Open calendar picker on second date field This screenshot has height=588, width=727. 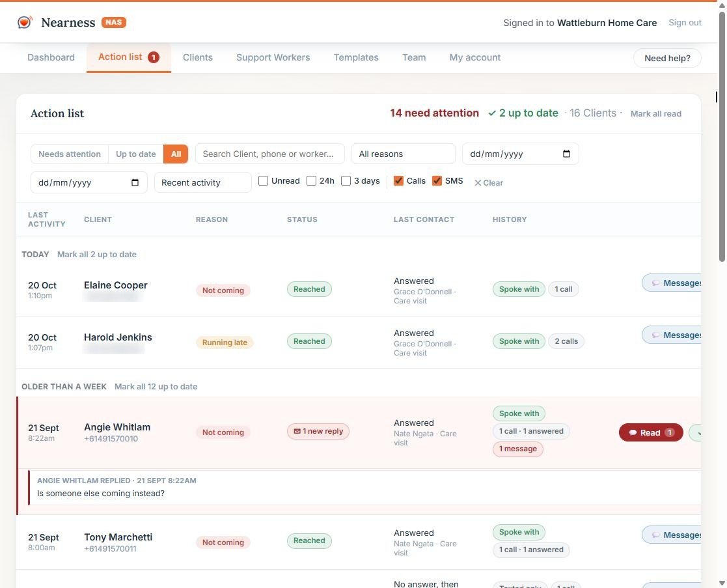[135, 182]
